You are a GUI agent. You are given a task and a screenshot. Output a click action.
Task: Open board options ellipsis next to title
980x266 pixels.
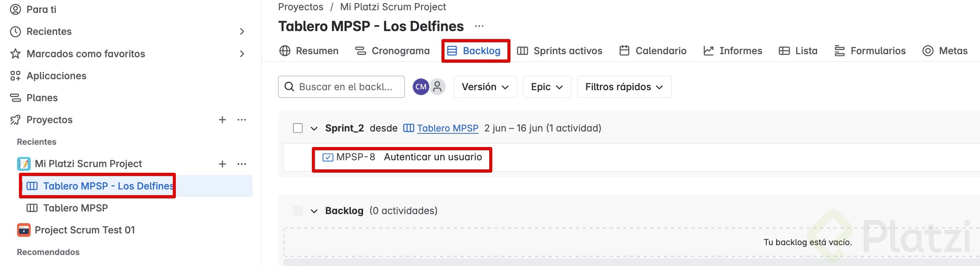pyautogui.click(x=479, y=26)
